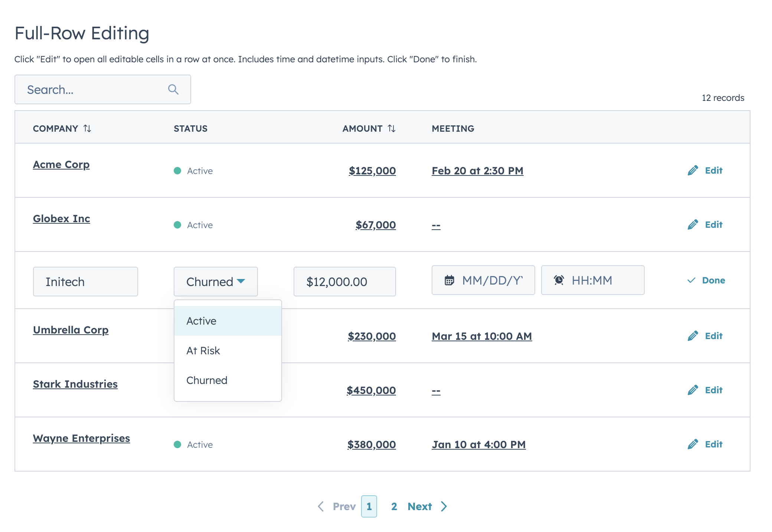The width and height of the screenshot is (772, 532).
Task: Click the pencil icon in the Globex Inc row
Action: point(693,225)
